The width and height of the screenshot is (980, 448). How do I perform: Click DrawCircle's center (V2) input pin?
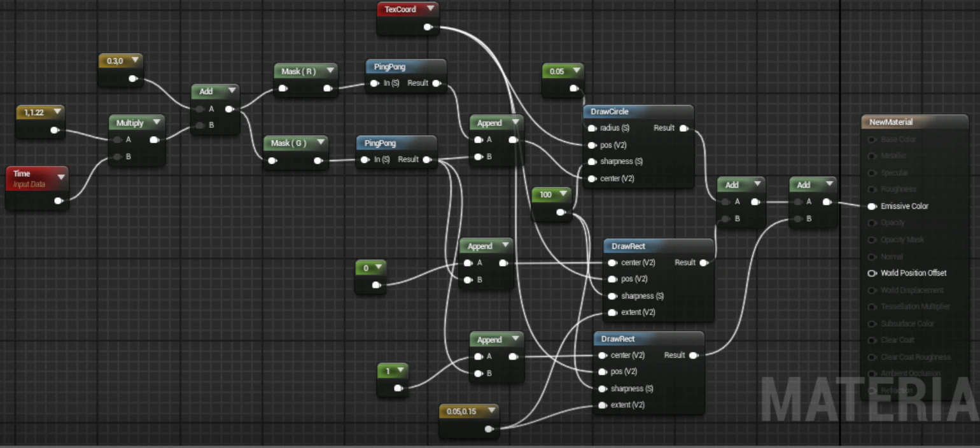(592, 179)
